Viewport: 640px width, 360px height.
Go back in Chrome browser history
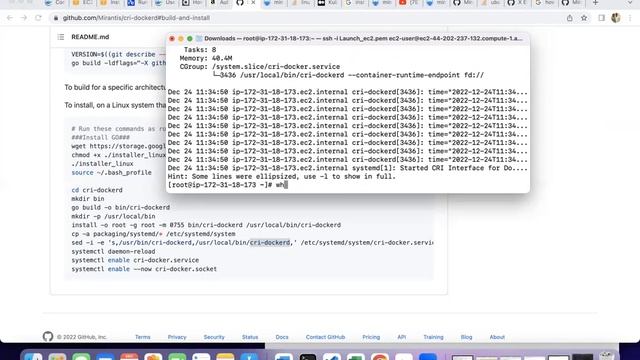point(10,18)
